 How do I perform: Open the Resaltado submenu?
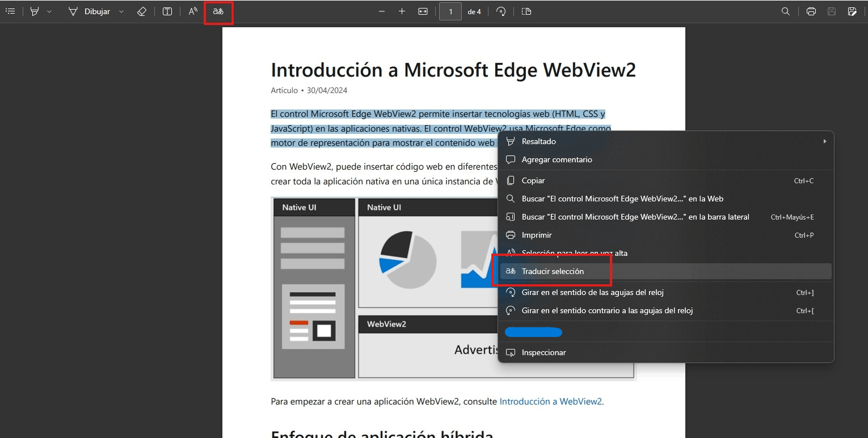[666, 141]
